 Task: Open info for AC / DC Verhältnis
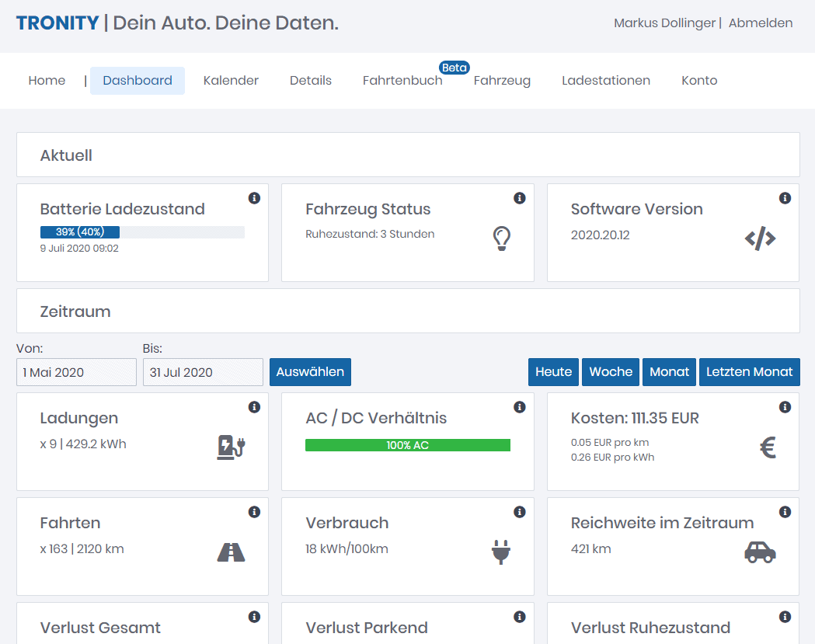point(520,407)
